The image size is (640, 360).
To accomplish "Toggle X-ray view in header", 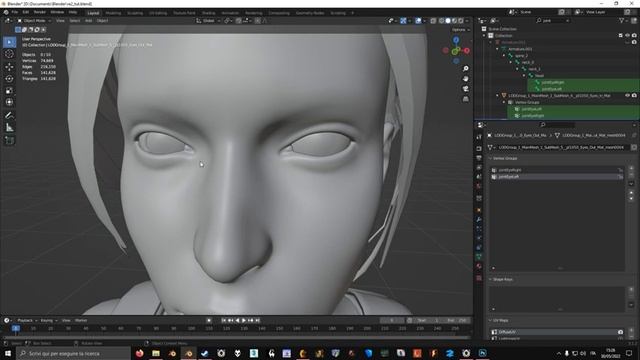I will [x=433, y=20].
